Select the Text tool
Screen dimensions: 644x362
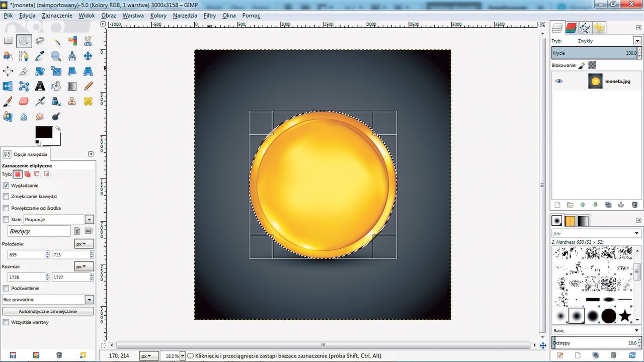(40, 86)
